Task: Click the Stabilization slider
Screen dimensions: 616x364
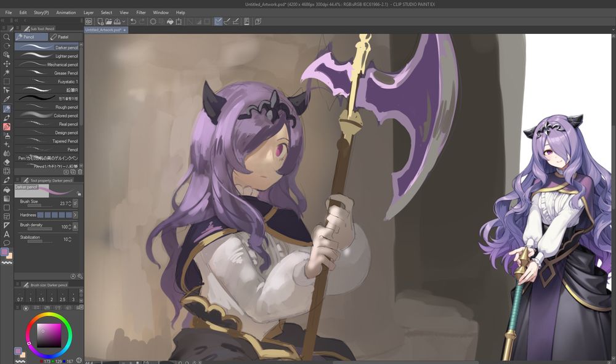Action: pyautogui.click(x=39, y=241)
